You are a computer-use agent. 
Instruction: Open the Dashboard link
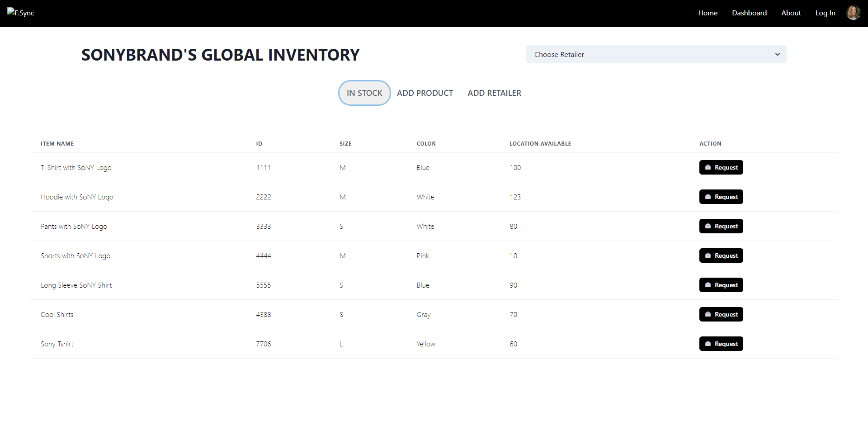749,13
